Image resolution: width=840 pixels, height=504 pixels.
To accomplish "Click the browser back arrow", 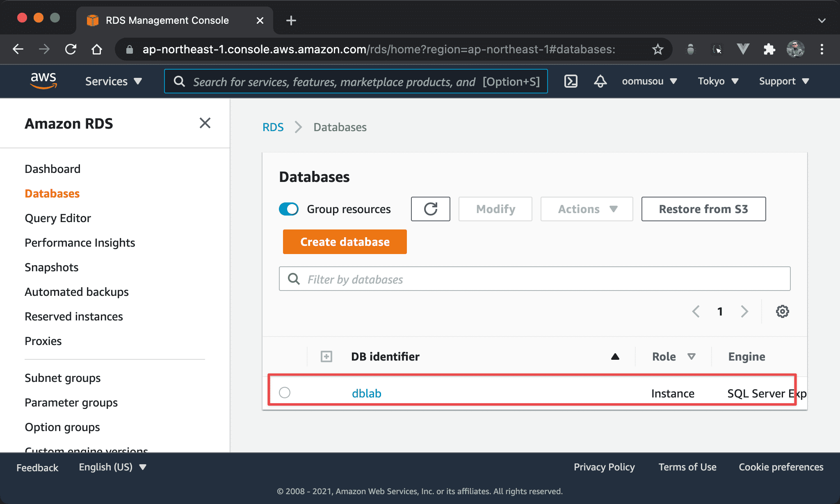I will (x=18, y=49).
